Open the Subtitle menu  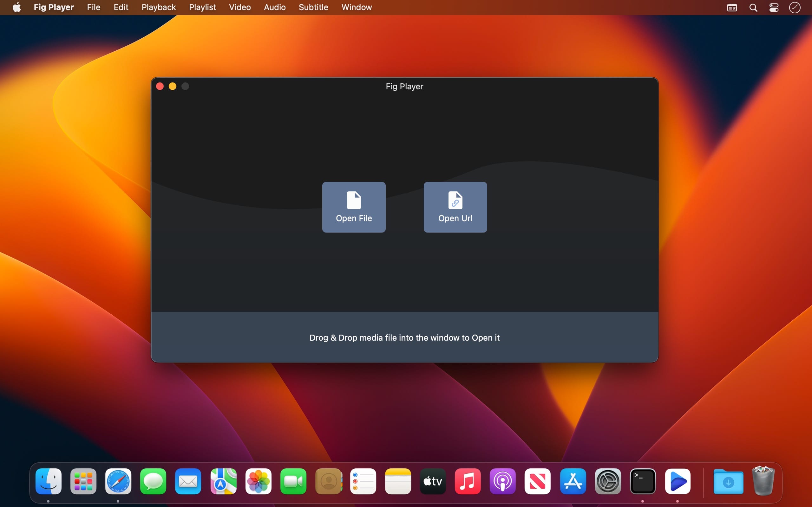(x=313, y=7)
